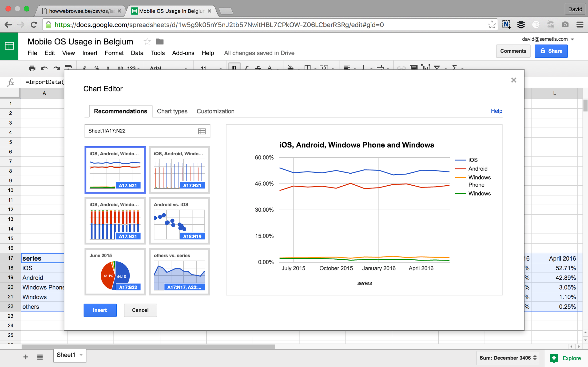The image size is (588, 367).
Task: Bookmark this page with the star icon
Action: [x=492, y=24]
